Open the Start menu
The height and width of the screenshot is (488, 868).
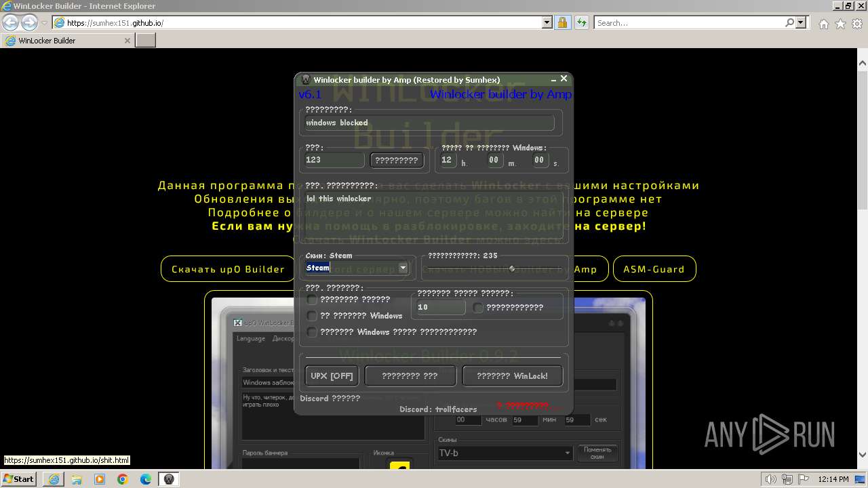click(19, 479)
